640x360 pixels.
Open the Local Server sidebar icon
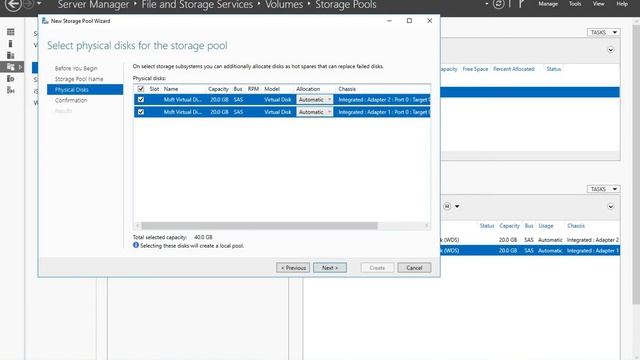point(11,44)
